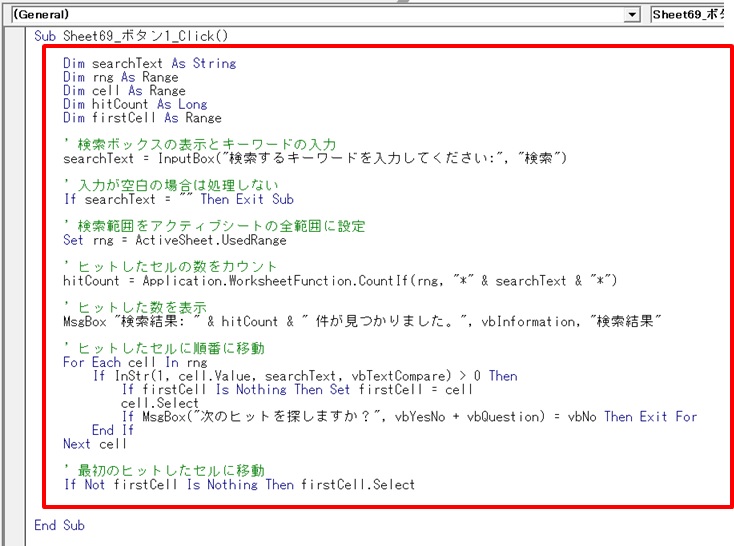Click the comment 'ヒットしたセルの数をカウント'
734x546 pixels.
171,266
